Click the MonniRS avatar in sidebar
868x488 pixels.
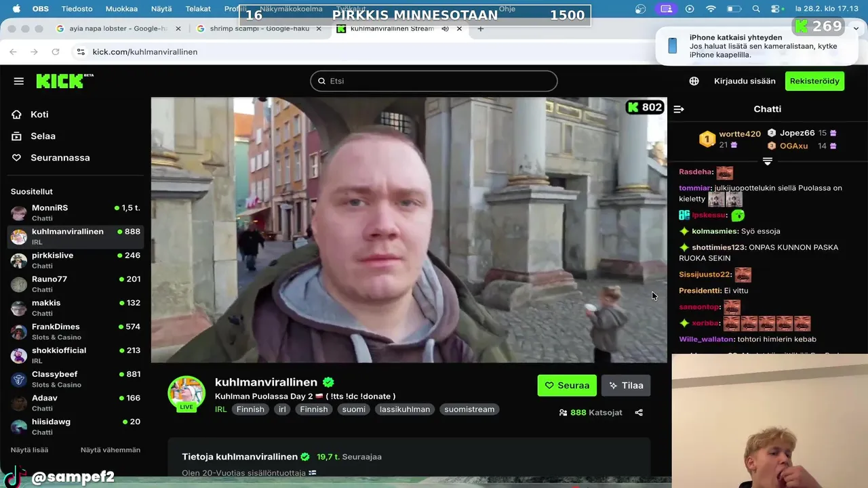pos(19,213)
